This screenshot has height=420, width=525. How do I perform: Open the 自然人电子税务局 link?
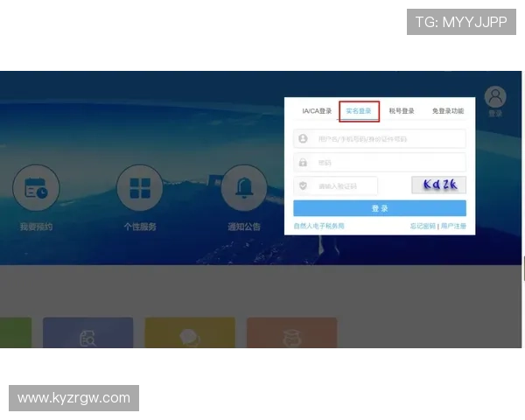(x=318, y=226)
